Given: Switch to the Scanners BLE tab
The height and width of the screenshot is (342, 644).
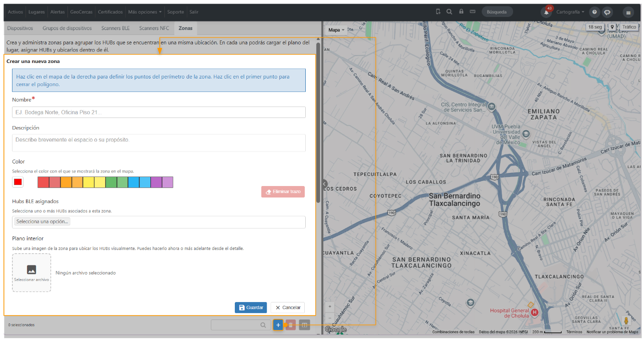Looking at the screenshot, I should coord(115,28).
